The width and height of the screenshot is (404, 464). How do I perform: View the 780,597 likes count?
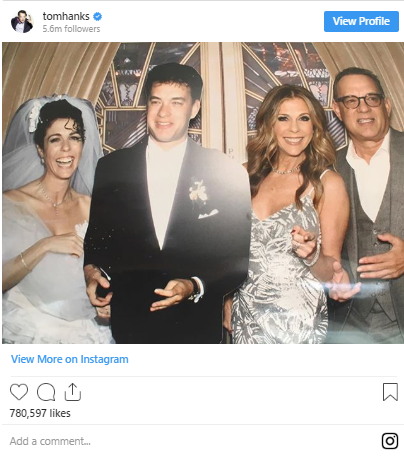pos(40,413)
